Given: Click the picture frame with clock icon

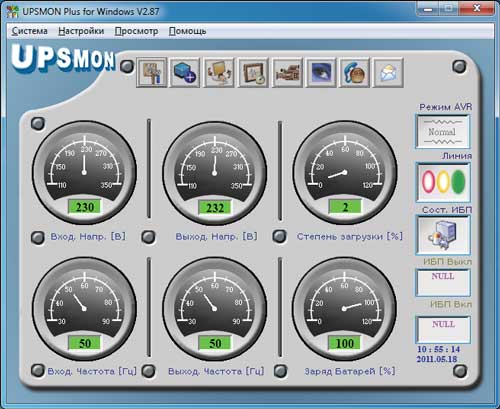Looking at the screenshot, I should pyautogui.click(x=253, y=72).
